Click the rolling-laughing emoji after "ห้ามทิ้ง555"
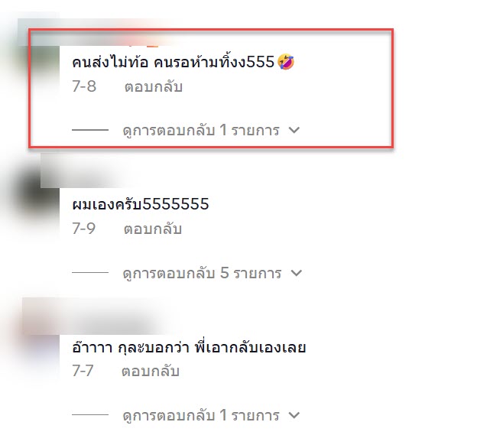503x448 pixels. 286,62
